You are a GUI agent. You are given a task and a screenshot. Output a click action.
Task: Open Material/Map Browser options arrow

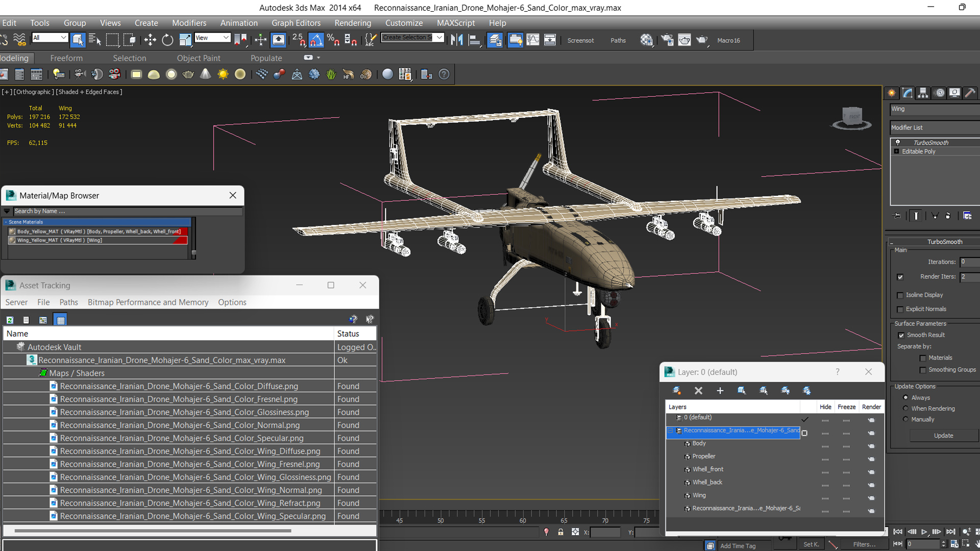pyautogui.click(x=7, y=211)
